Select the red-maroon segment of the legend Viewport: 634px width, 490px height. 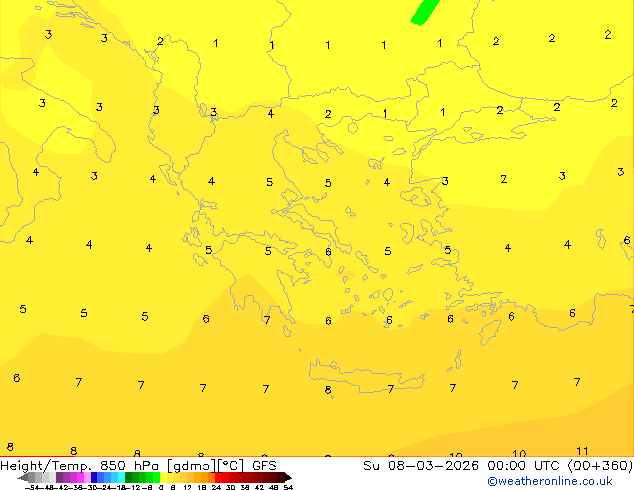[x=249, y=477]
